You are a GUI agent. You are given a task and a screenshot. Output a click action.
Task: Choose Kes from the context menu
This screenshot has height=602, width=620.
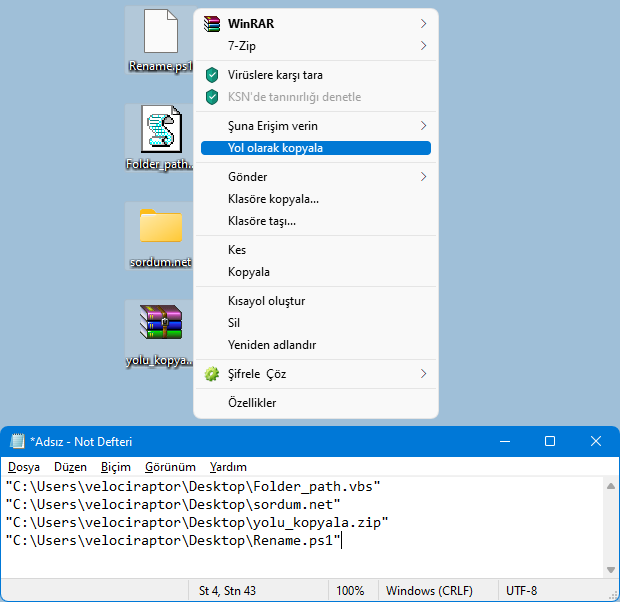click(x=316, y=250)
